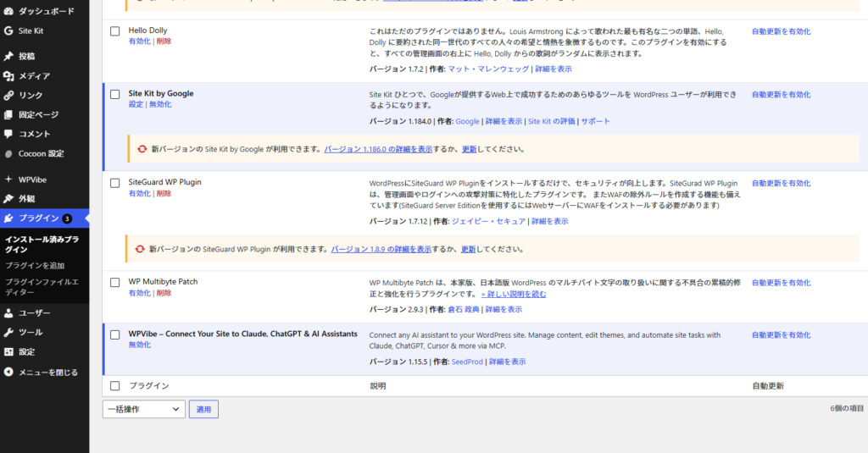The height and width of the screenshot is (453, 868).
Task: Open 詳しい説明を読む link
Action: click(514, 295)
